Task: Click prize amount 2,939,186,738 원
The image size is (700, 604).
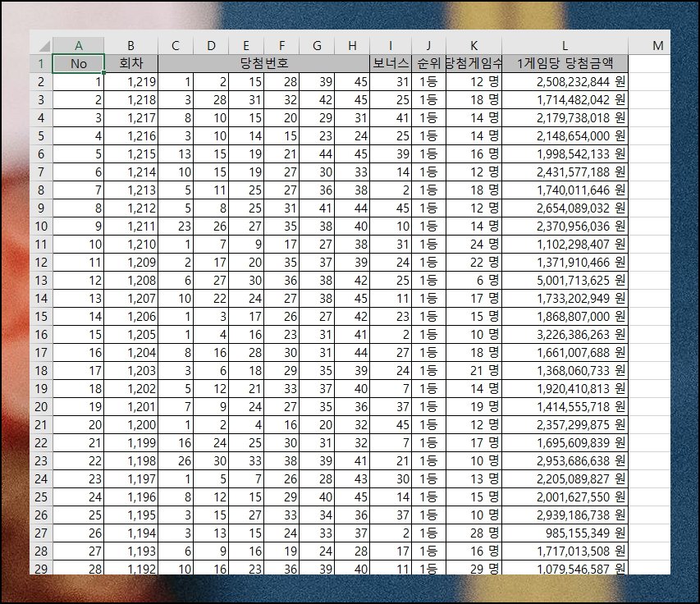Action: 565,515
